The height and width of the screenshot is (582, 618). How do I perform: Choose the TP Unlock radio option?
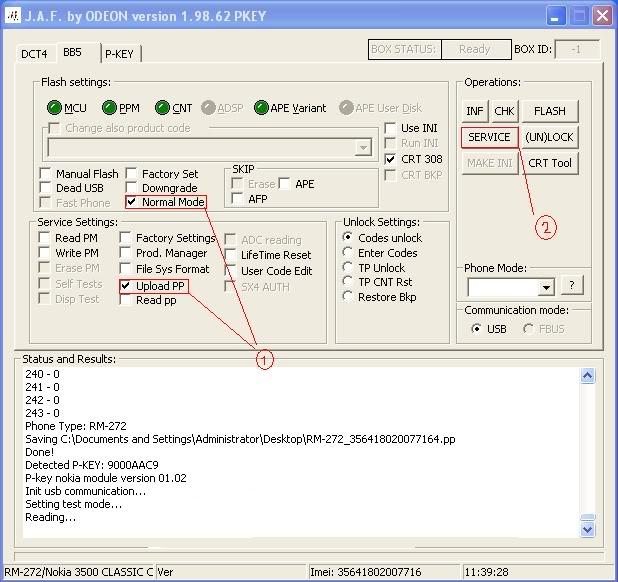tap(348, 267)
